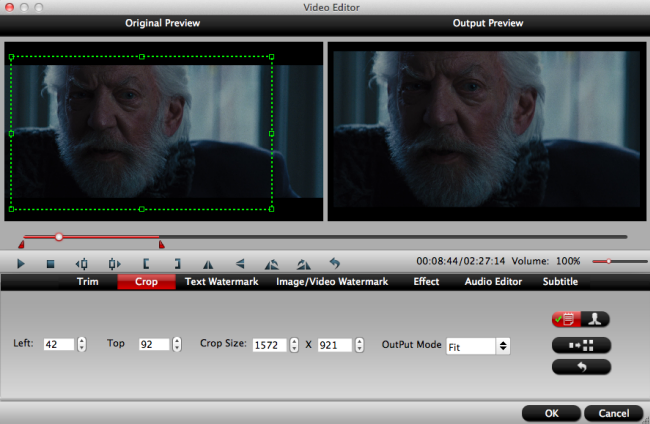Click the crop height field 921

[x=335, y=345]
